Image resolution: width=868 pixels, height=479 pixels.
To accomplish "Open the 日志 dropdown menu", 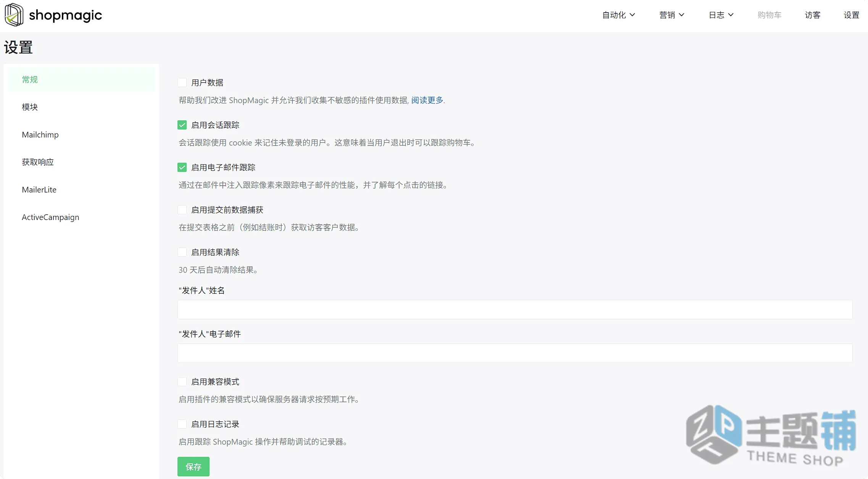I will tap(721, 15).
